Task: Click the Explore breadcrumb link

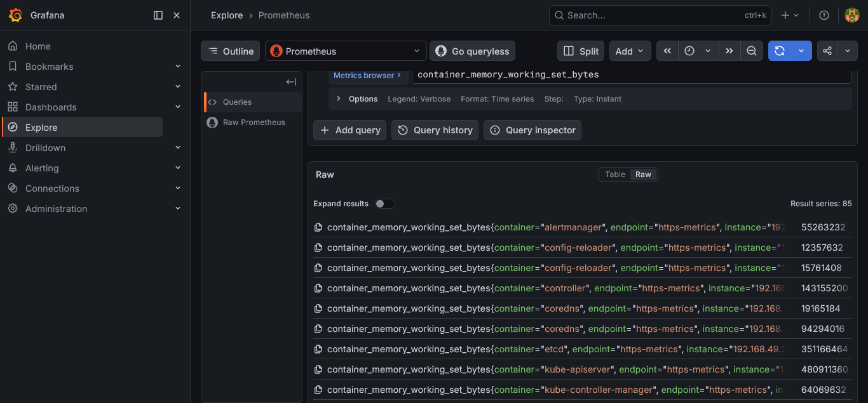Action: [x=227, y=15]
